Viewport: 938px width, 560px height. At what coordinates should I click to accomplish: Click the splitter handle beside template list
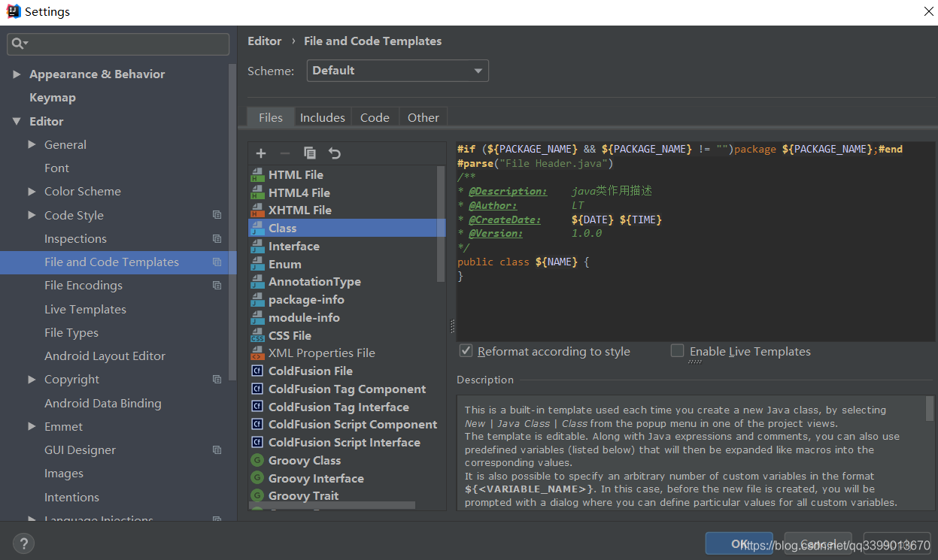452,326
